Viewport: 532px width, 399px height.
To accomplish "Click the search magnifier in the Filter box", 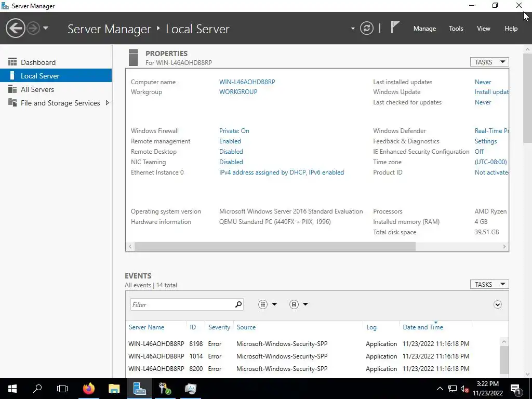I will pos(238,304).
